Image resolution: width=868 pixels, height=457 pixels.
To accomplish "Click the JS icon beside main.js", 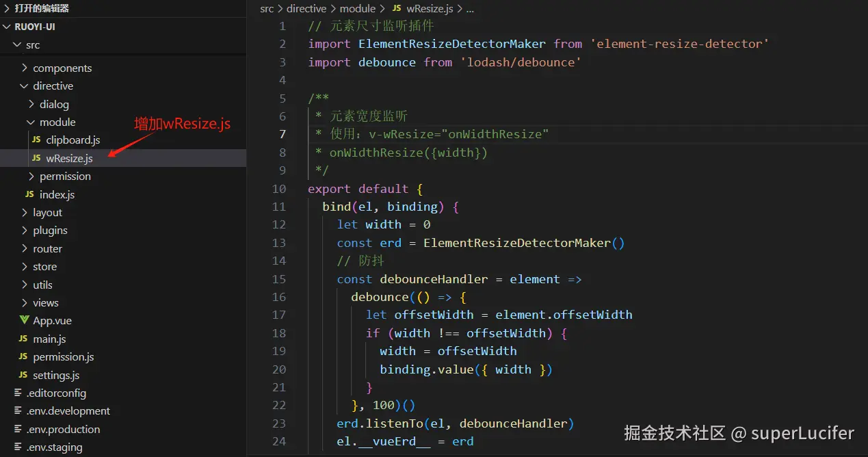I will click(23, 339).
